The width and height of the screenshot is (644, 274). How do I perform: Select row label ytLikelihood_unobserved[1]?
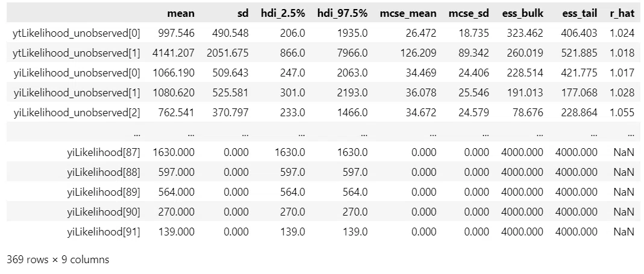click(x=77, y=53)
